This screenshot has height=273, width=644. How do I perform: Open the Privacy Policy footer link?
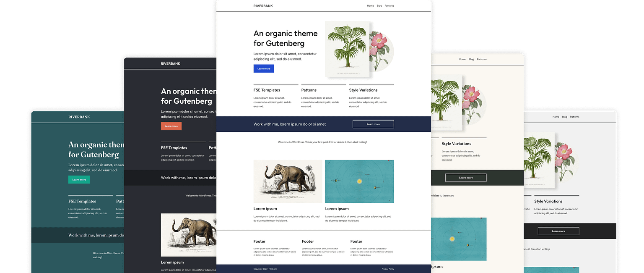[x=387, y=269]
